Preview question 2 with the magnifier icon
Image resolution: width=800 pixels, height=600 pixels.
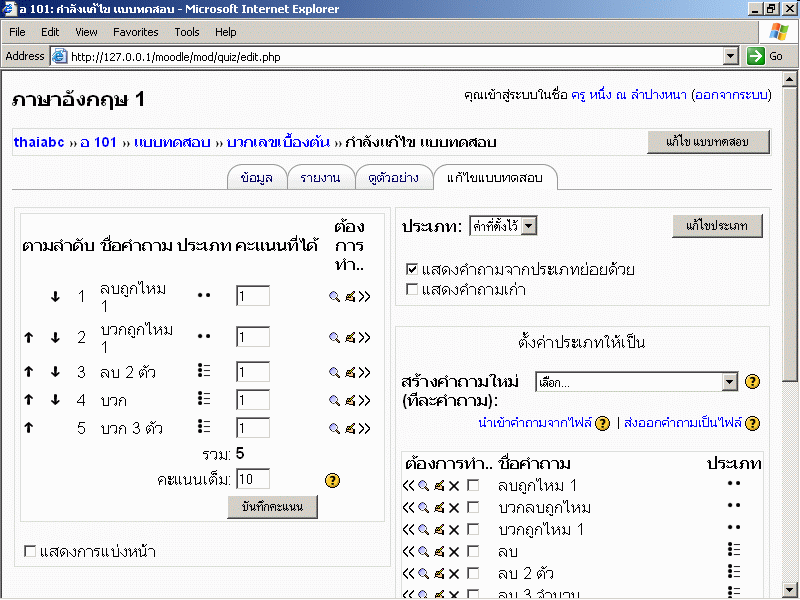[x=334, y=338]
